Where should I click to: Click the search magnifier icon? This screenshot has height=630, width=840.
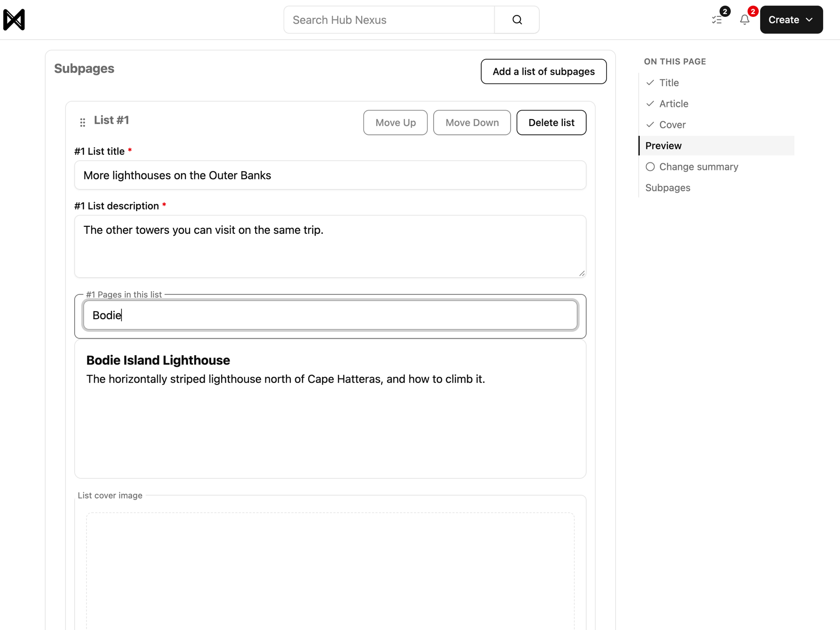click(517, 20)
